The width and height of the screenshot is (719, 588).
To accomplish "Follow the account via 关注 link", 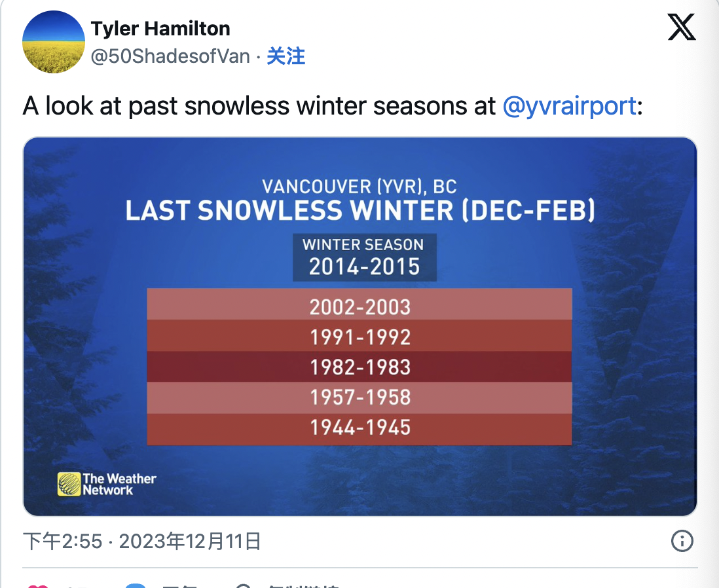I will [x=286, y=56].
